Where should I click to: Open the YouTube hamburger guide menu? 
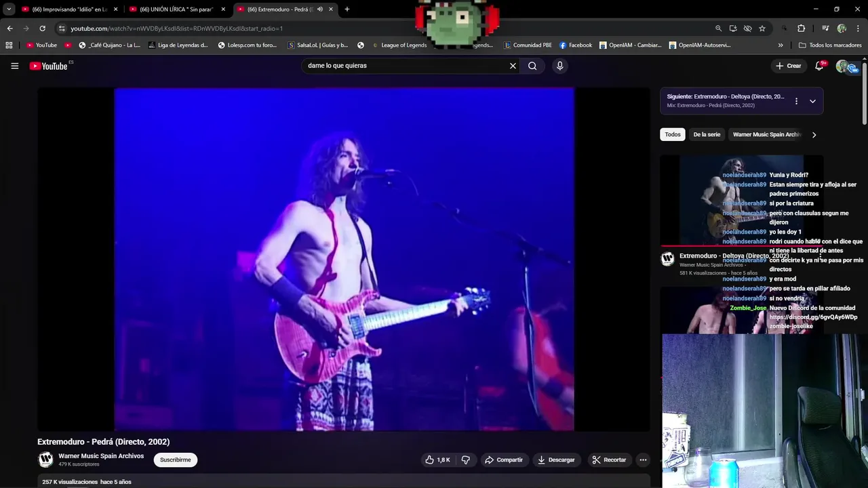[14, 66]
